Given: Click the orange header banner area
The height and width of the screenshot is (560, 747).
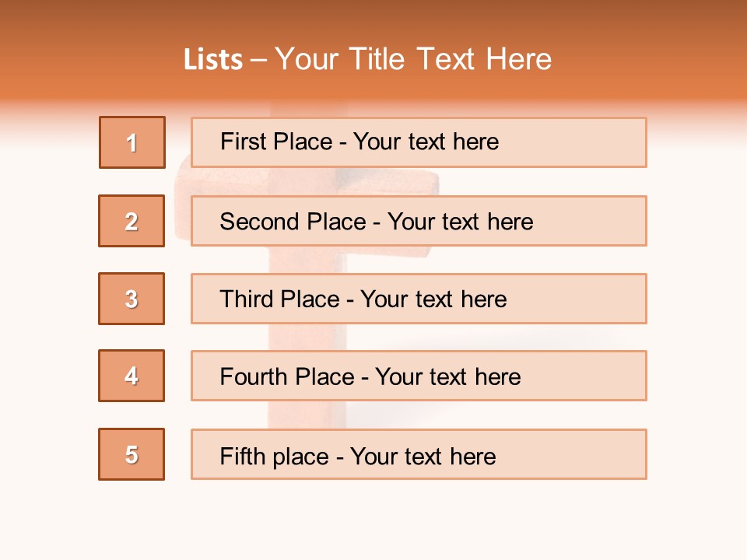Looking at the screenshot, I should [x=661, y=47].
